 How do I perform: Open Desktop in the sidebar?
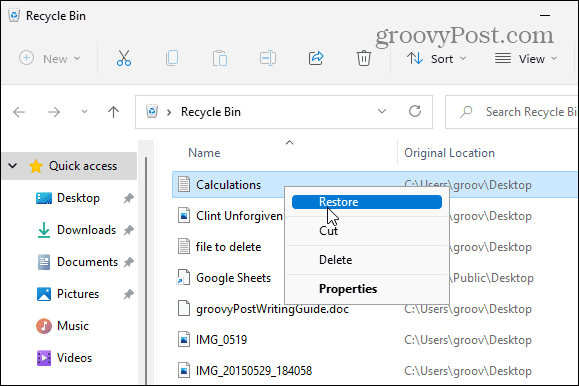pos(78,198)
